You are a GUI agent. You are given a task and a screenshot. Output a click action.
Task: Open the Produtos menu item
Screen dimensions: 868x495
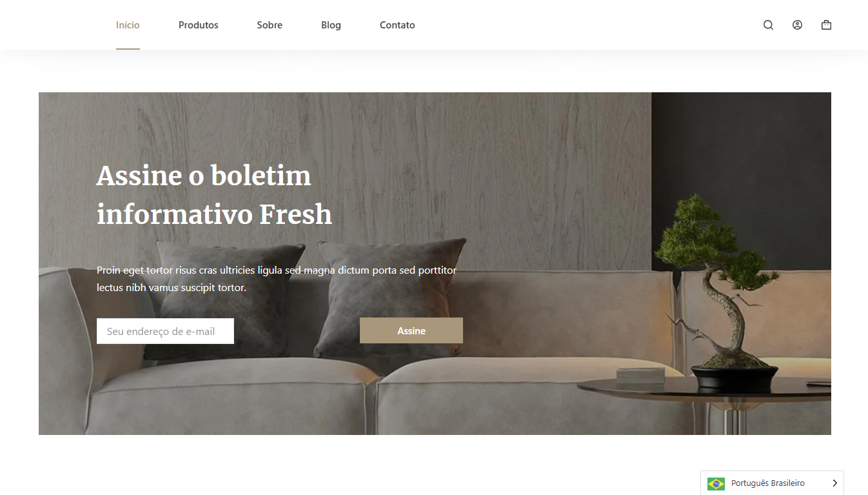(x=199, y=25)
